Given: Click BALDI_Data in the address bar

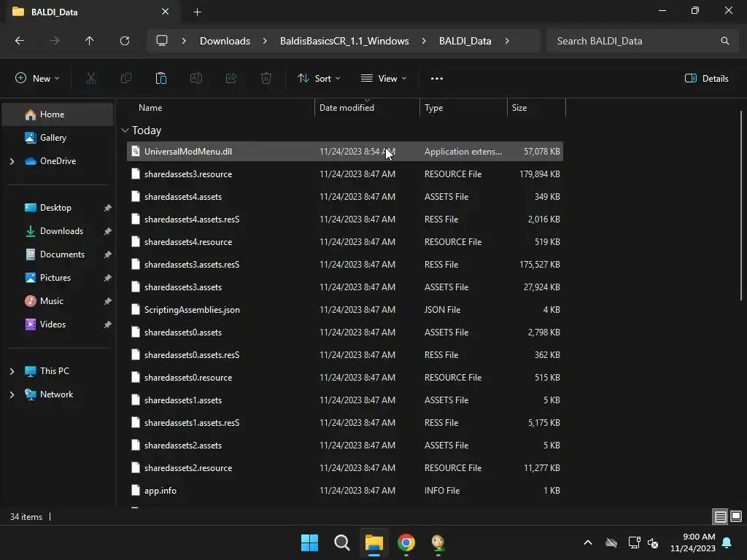Looking at the screenshot, I should (x=465, y=41).
